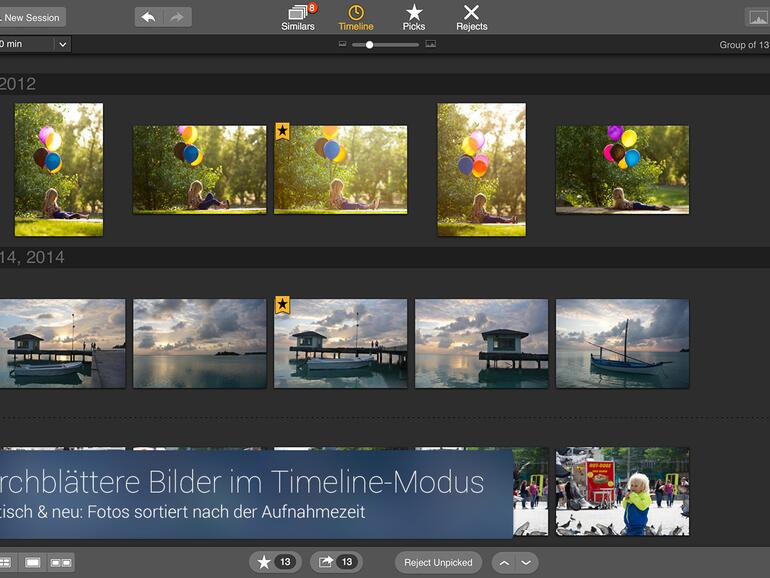770x578 pixels.
Task: Open the export share button
Action: (x=336, y=562)
